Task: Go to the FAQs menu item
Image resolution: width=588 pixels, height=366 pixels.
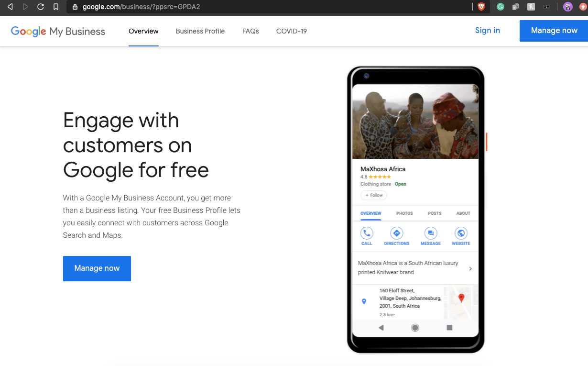Action: [250, 31]
